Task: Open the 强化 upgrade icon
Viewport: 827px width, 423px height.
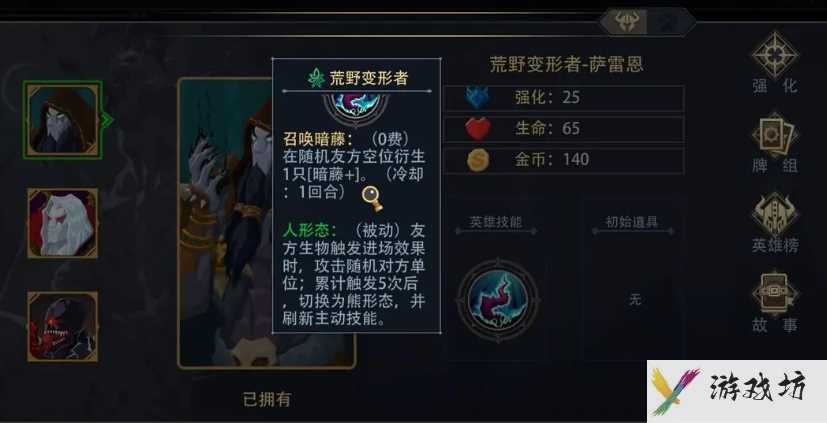Action: [x=774, y=55]
